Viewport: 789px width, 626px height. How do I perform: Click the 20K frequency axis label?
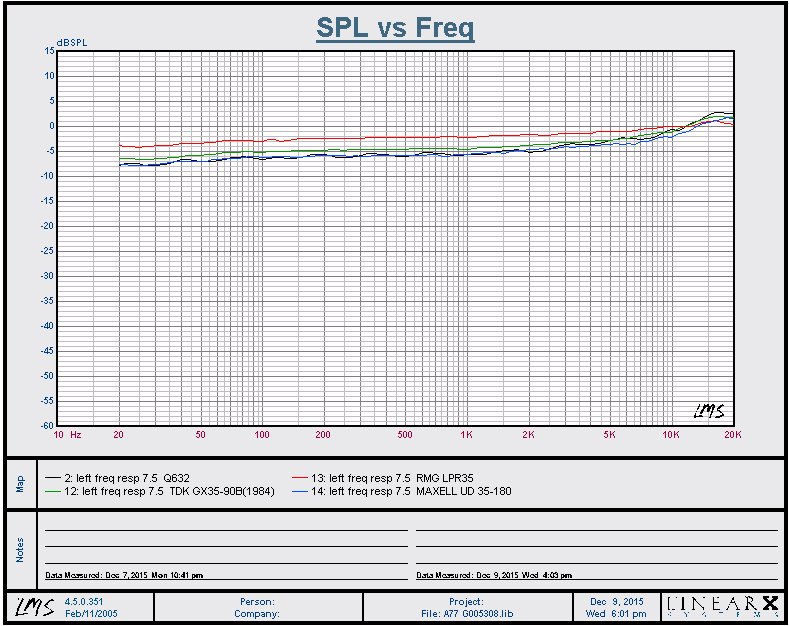click(732, 436)
